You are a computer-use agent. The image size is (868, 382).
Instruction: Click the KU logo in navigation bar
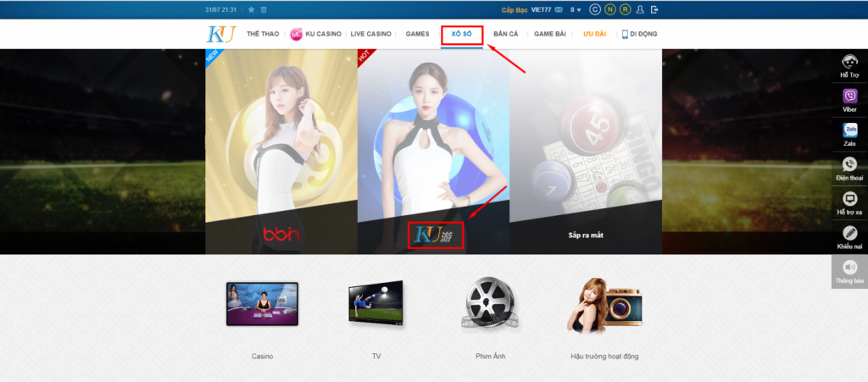coord(220,34)
